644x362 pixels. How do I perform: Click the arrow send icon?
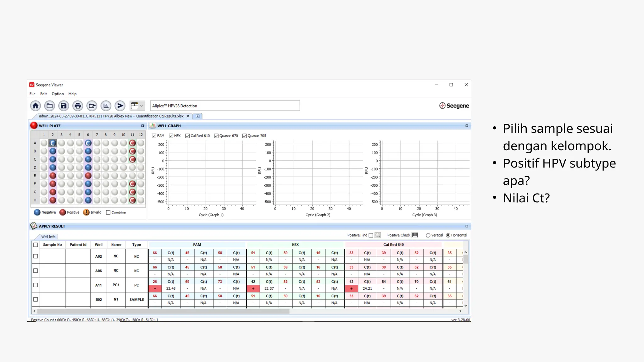[120, 106]
